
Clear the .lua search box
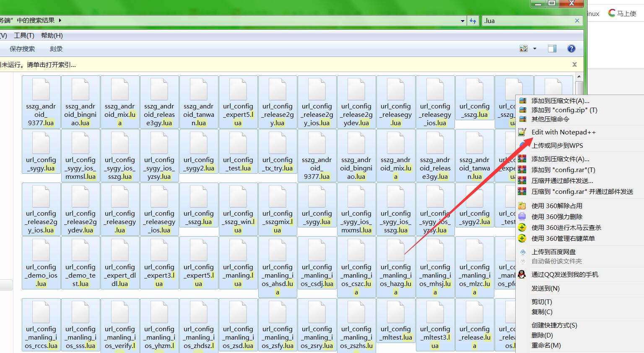(577, 21)
